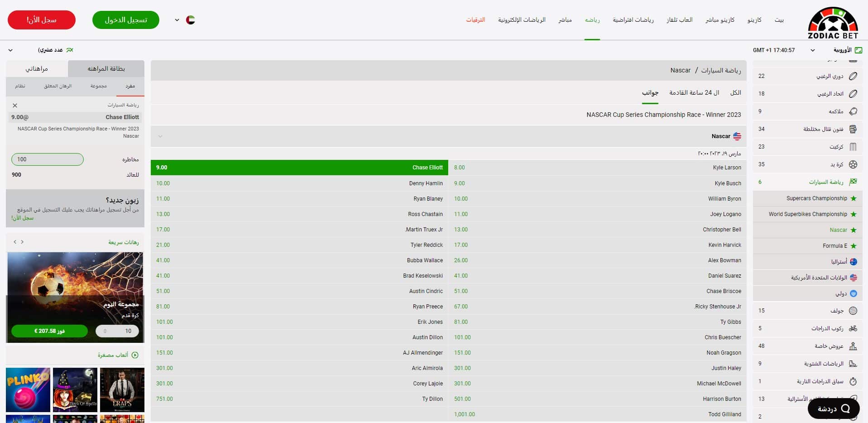Click the United States flag in sidebar
The image size is (868, 423).
click(x=854, y=278)
